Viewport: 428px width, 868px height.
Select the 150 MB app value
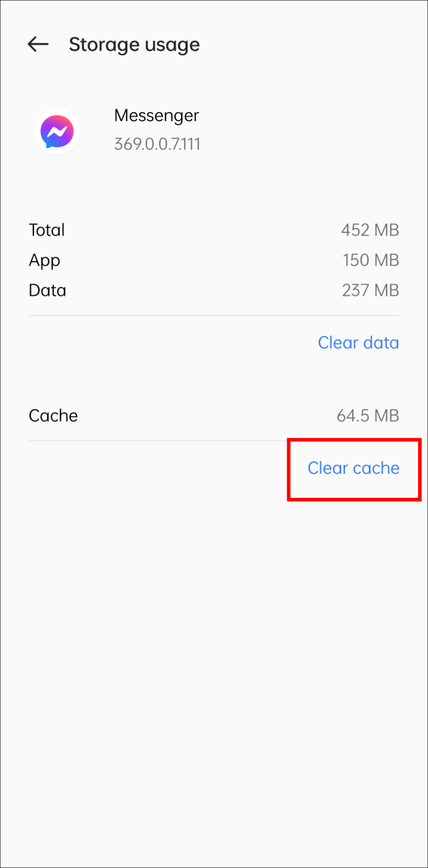(370, 260)
